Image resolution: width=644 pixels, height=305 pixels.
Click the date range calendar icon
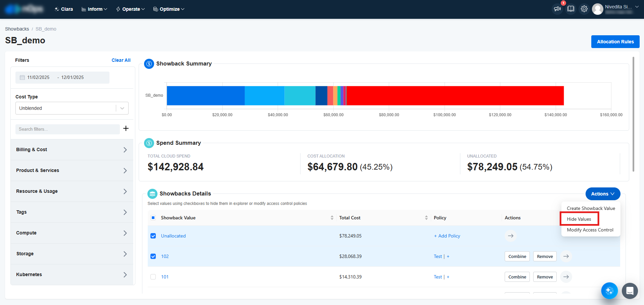[x=22, y=78]
